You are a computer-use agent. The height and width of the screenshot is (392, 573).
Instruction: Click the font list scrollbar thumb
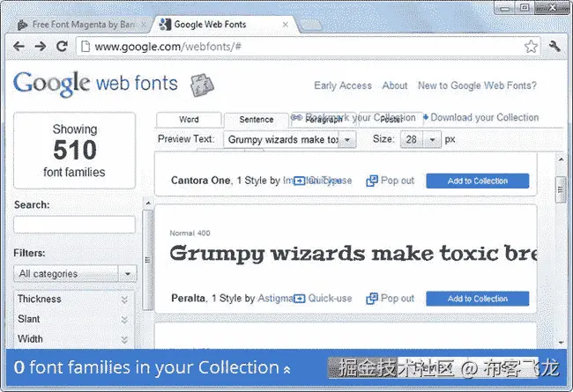pos(561,189)
